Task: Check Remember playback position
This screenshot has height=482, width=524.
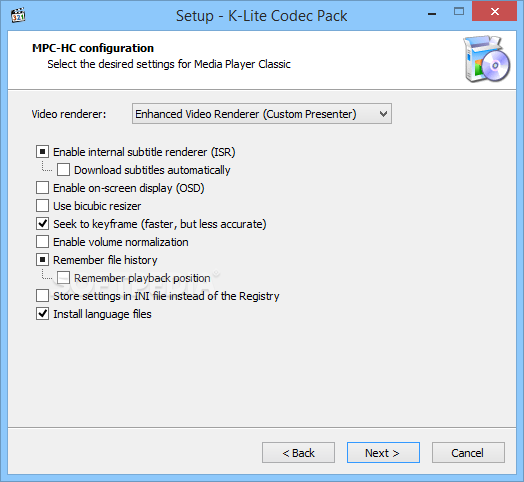Action: coord(63,278)
